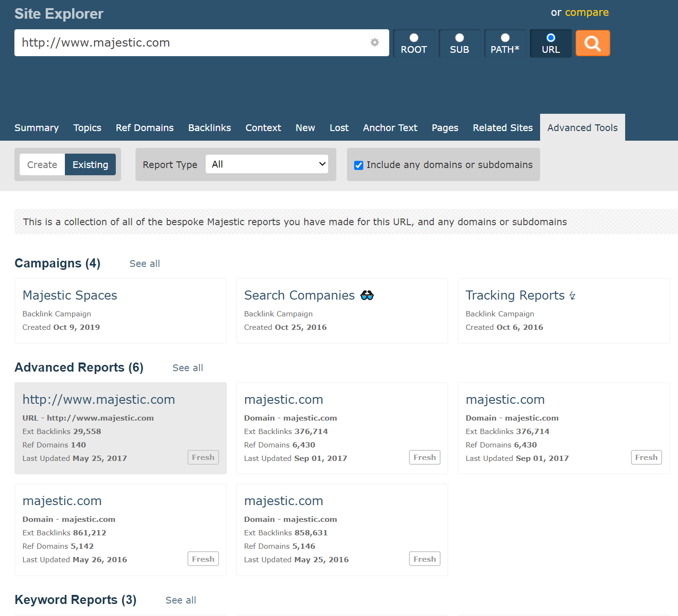Switch to the Create toggle option
The width and height of the screenshot is (678, 616).
click(x=42, y=165)
